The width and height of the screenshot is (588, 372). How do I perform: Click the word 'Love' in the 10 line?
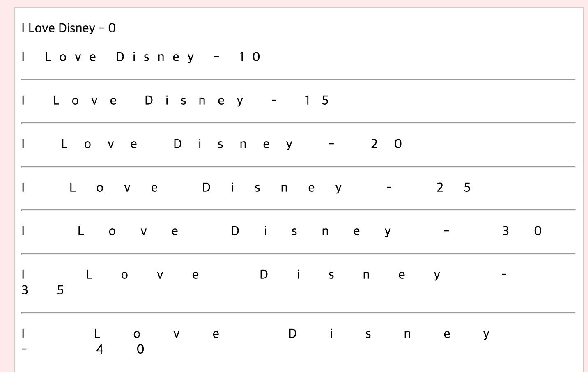[x=70, y=57]
